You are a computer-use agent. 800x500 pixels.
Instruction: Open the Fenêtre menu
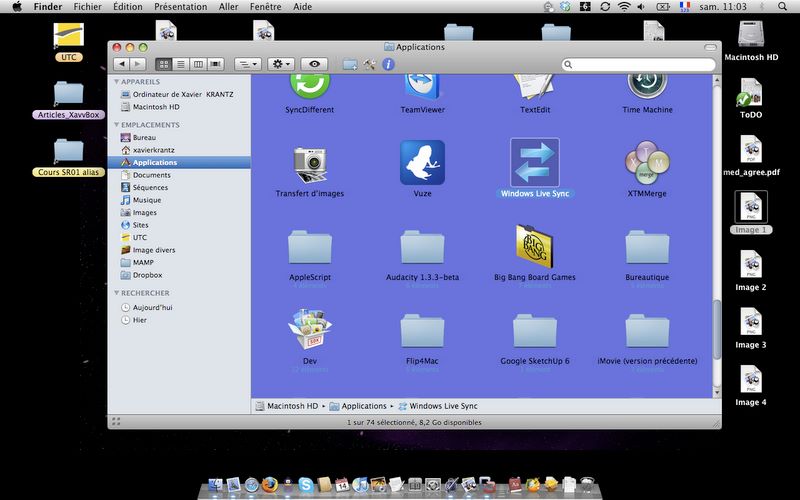point(265,7)
